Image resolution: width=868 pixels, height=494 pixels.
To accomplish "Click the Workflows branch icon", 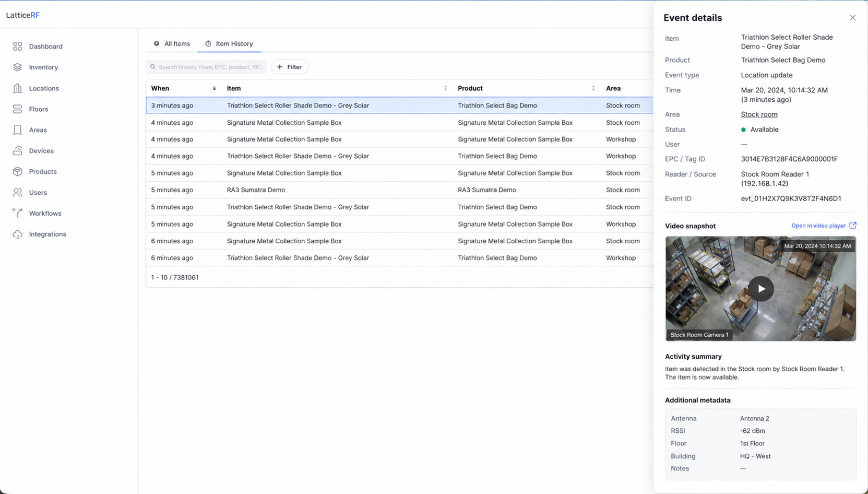I will point(17,214).
